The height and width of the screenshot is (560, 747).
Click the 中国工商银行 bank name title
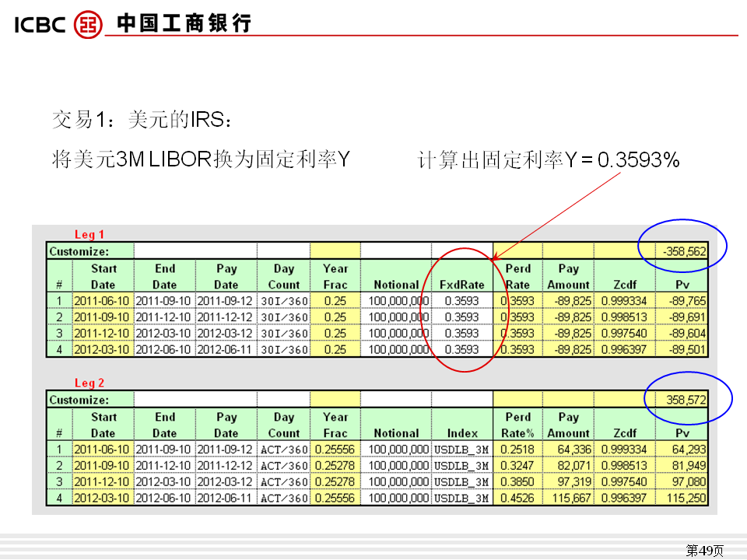tap(184, 23)
